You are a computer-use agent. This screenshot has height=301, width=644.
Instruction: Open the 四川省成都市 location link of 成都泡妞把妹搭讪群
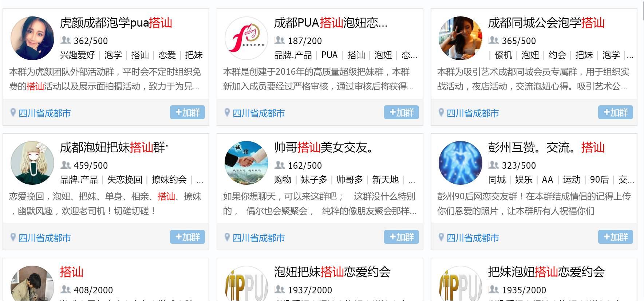click(x=44, y=238)
